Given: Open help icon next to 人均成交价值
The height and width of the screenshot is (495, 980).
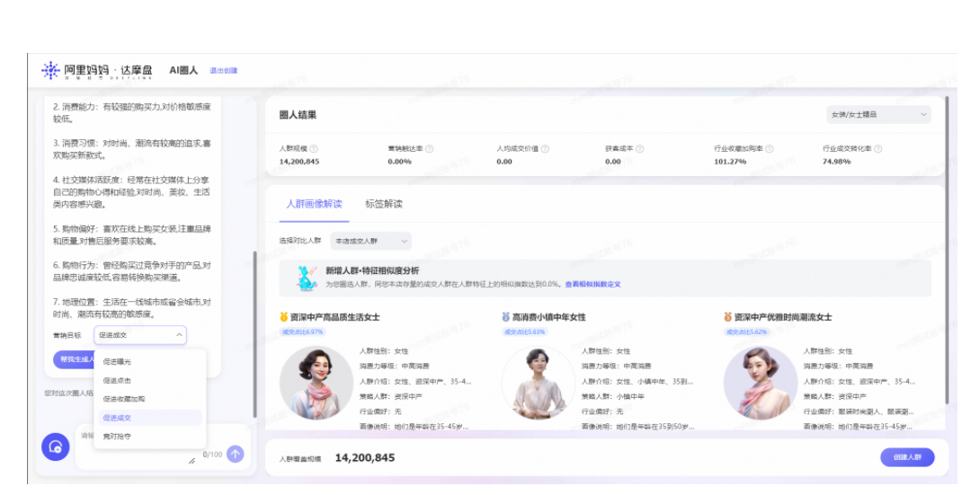Looking at the screenshot, I should [545, 148].
